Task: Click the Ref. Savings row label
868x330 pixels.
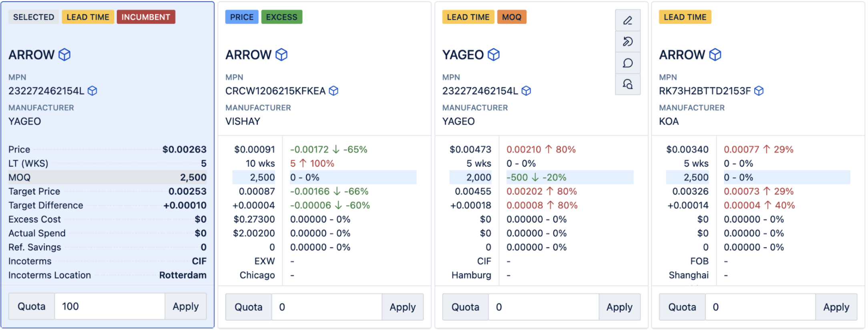Action: 35,247
